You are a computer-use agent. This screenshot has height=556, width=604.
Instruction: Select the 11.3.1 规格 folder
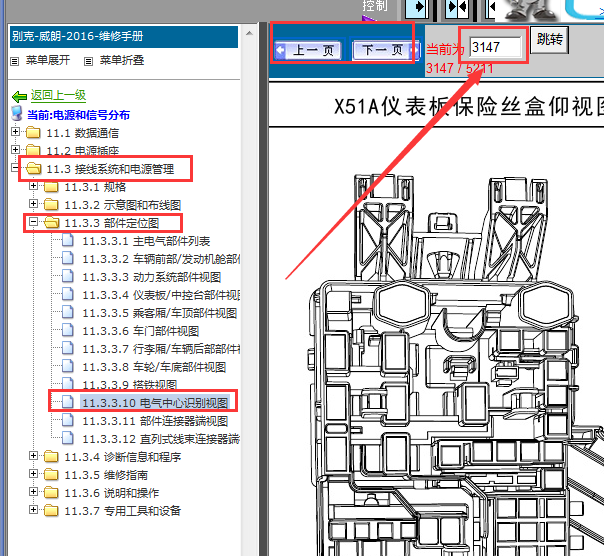(x=95, y=187)
